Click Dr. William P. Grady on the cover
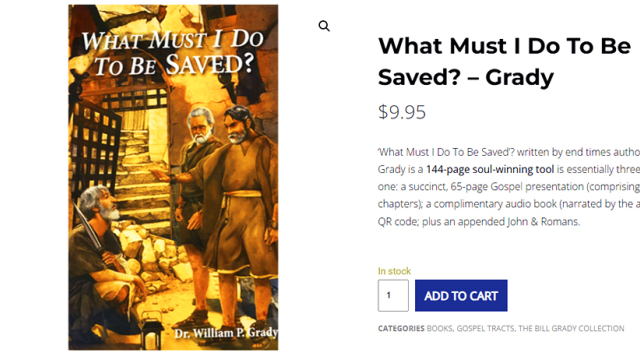The height and width of the screenshot is (360, 640). pos(226,333)
